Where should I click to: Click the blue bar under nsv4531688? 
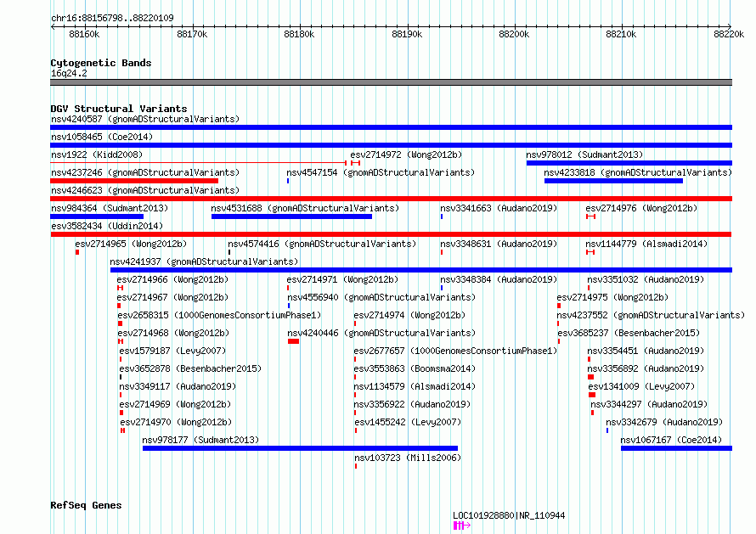coord(291,216)
